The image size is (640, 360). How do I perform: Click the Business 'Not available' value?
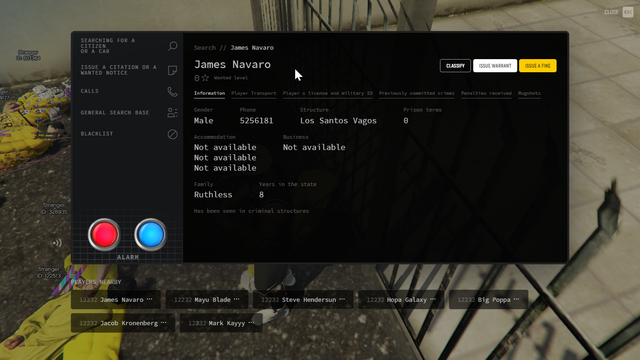coord(314,147)
